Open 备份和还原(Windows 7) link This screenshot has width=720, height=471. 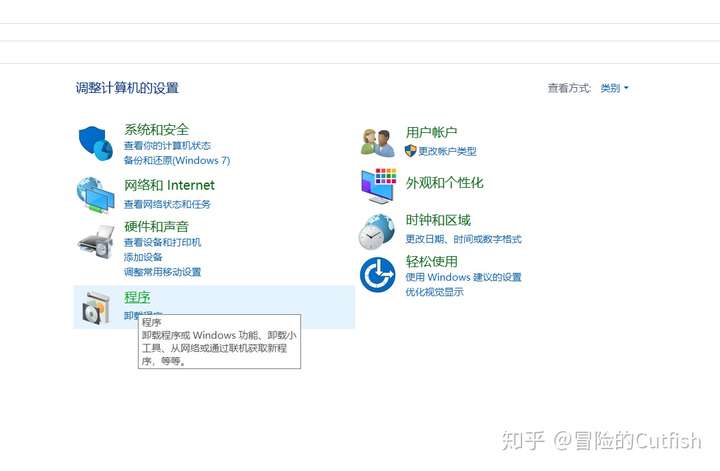(x=177, y=160)
